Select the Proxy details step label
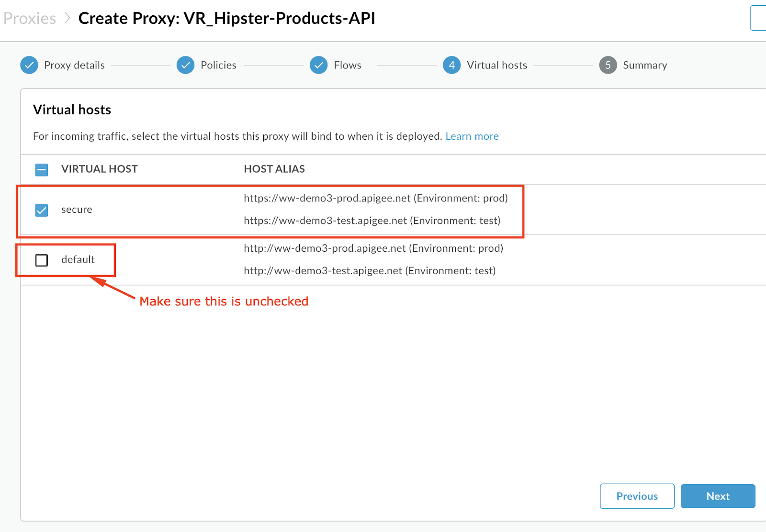Viewport: 766px width, 532px height. (74, 65)
